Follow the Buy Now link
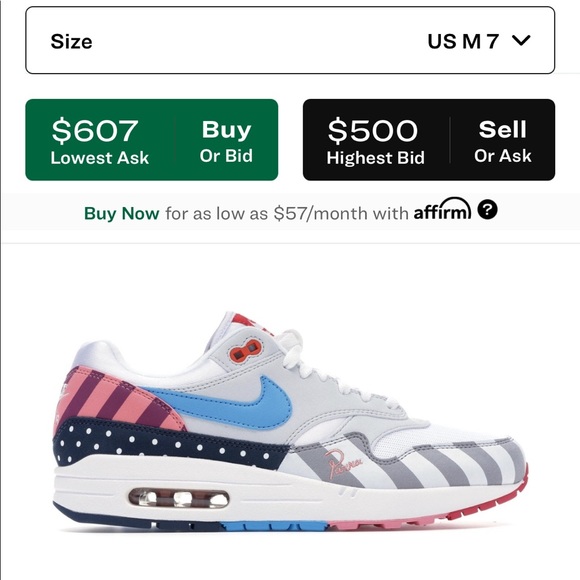 (x=122, y=213)
